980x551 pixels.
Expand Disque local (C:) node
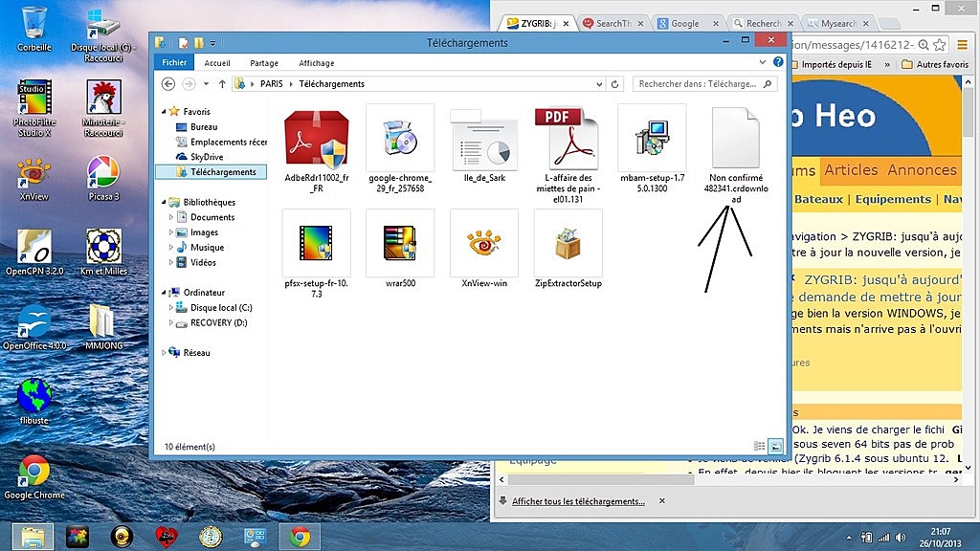170,307
